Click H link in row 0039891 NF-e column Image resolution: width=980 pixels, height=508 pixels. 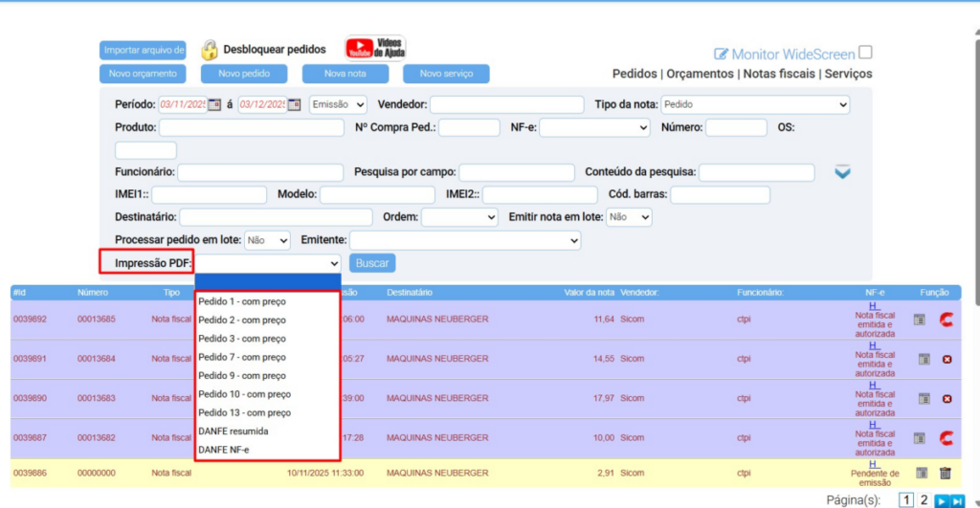click(x=875, y=345)
